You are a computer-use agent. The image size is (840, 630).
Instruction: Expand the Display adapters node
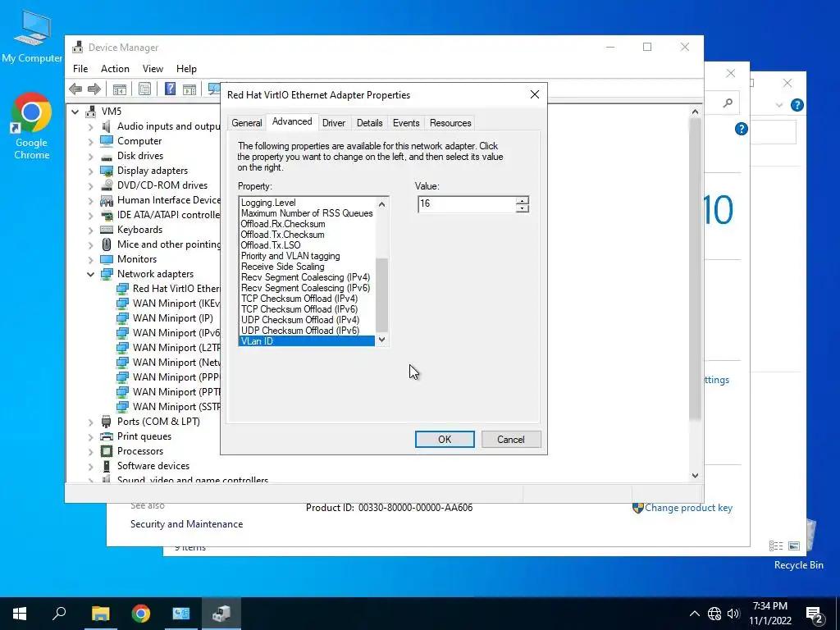point(90,171)
